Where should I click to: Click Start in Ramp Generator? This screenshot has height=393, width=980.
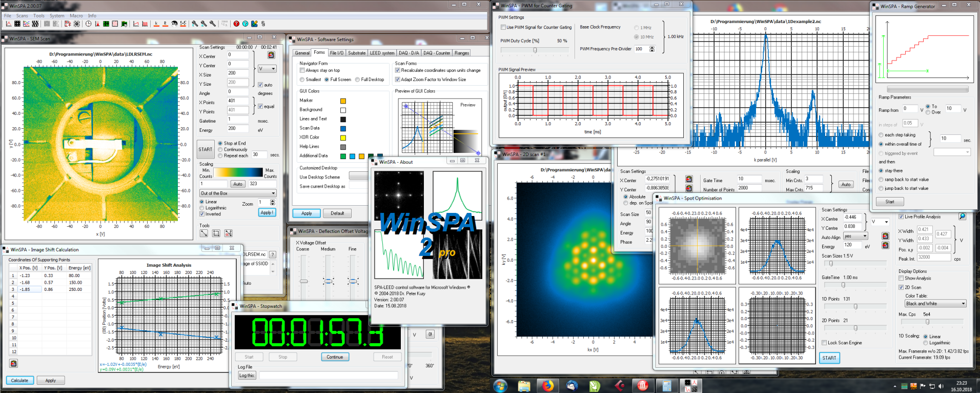click(890, 202)
